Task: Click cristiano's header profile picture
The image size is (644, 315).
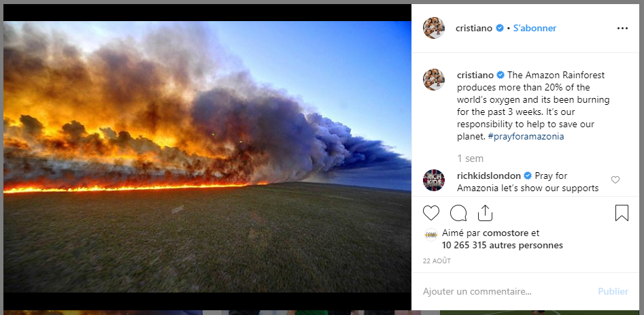Action: [x=434, y=28]
